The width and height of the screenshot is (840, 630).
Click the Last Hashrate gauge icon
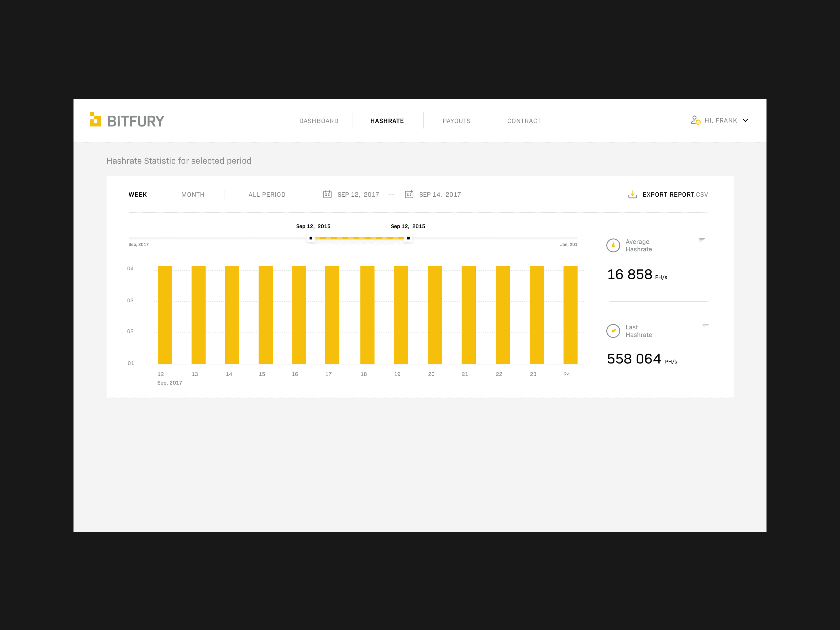[x=613, y=331]
